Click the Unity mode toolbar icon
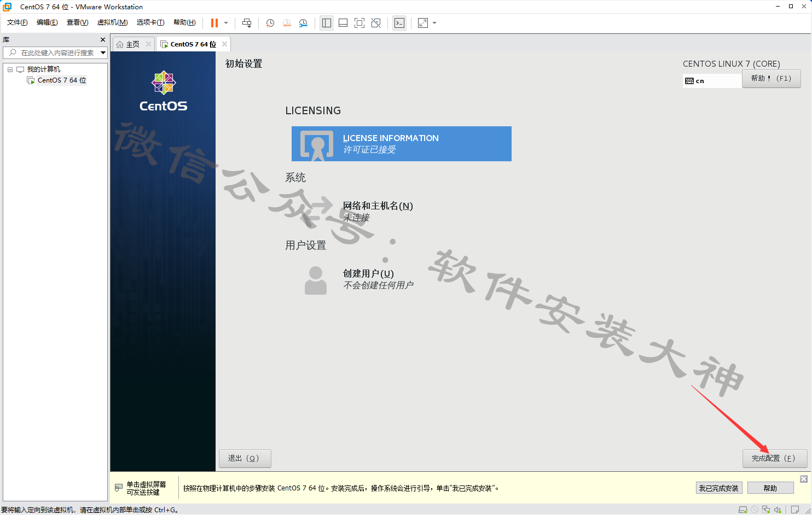 coord(376,23)
